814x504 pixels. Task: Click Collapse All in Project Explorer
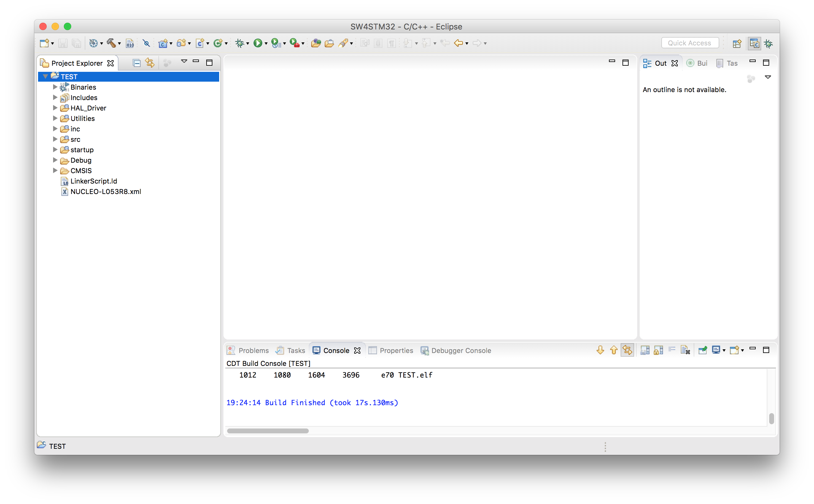tap(136, 63)
